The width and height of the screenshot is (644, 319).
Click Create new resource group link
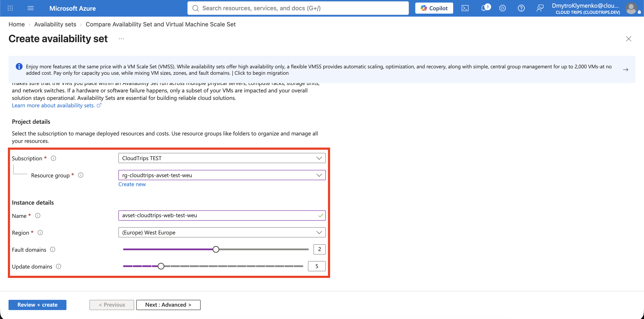(x=132, y=184)
